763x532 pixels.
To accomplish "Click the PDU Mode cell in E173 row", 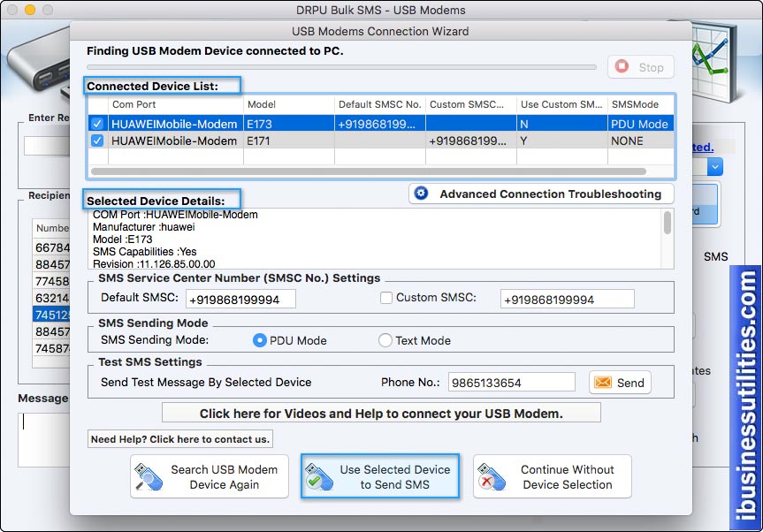I will pyautogui.click(x=640, y=124).
